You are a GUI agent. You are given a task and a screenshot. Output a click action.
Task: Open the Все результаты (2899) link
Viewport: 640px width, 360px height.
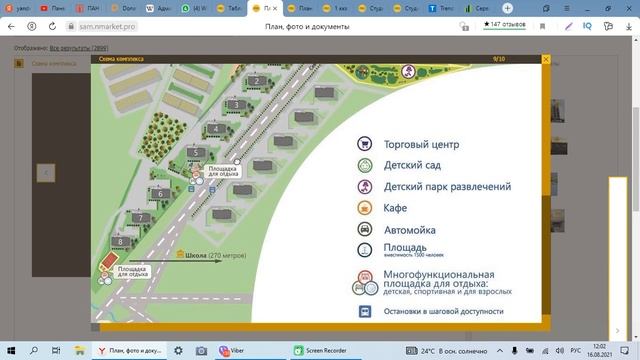tap(79, 48)
